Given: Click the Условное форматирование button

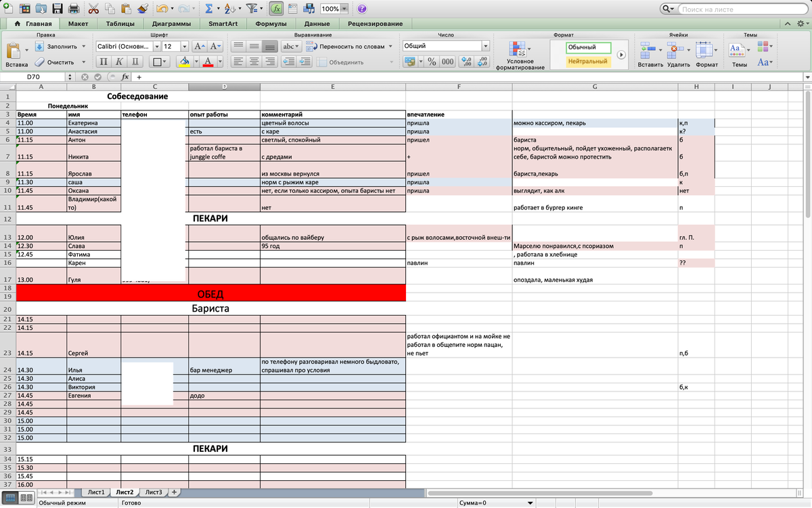Looking at the screenshot, I should tap(520, 54).
